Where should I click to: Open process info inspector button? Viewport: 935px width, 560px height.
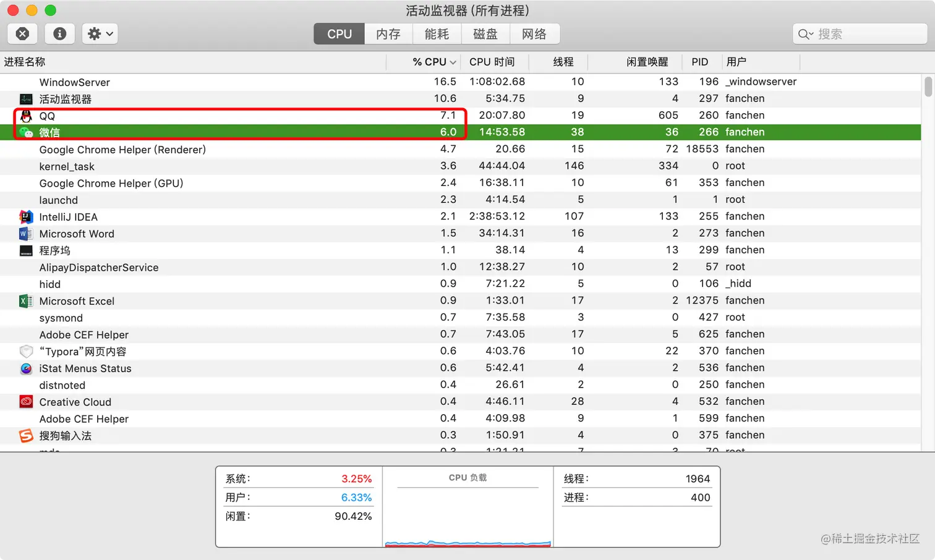60,34
